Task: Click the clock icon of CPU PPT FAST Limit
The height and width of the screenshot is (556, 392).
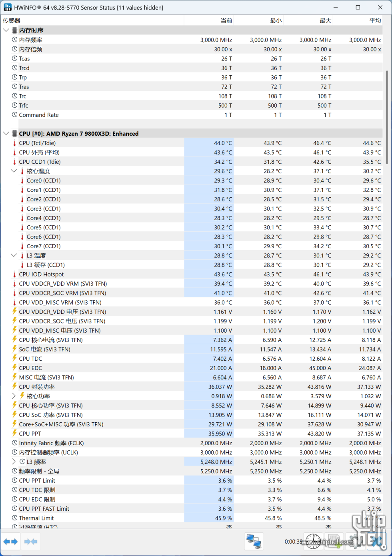Action: click(x=14, y=509)
